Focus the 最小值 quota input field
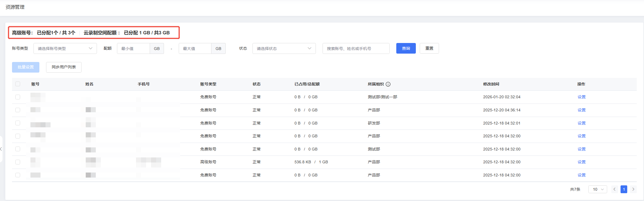644x201 pixels. coord(133,49)
